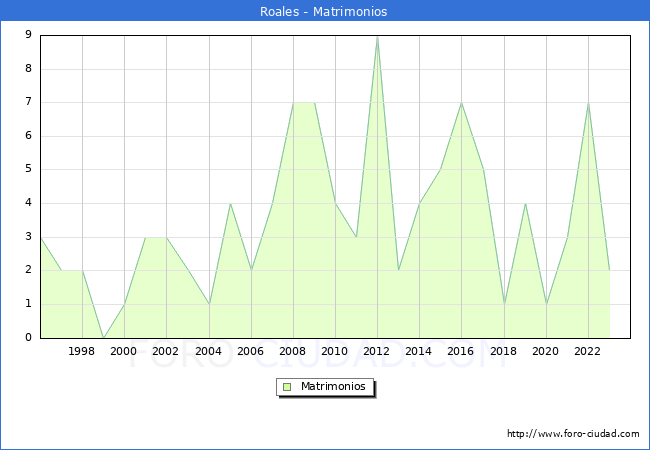Click the 2012 peak data point at 9
The width and height of the screenshot is (650, 450).
tap(377, 36)
